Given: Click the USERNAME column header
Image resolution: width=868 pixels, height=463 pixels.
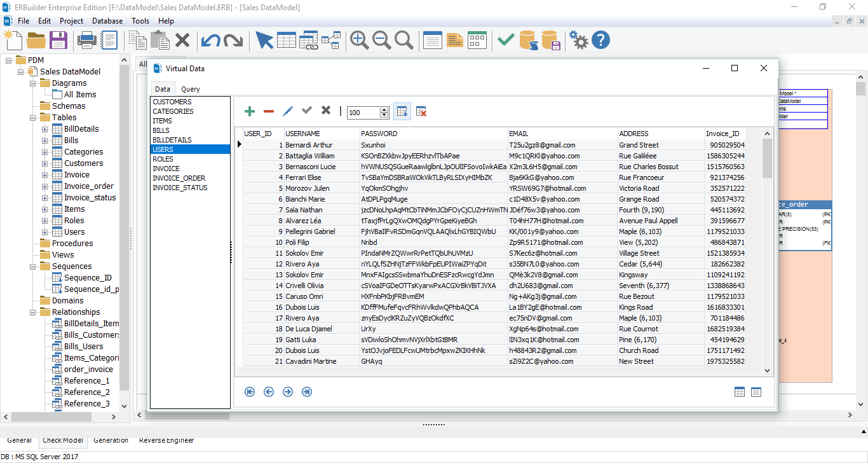Looking at the screenshot, I should (322, 134).
